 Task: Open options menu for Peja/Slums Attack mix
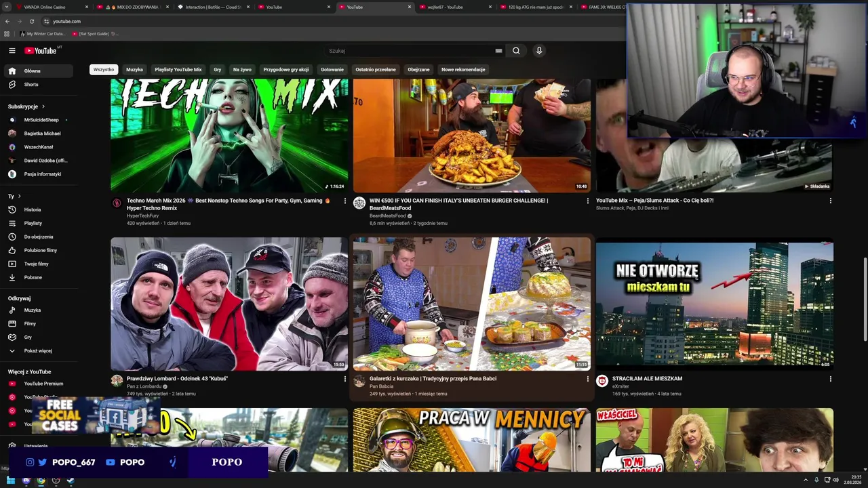coord(830,201)
